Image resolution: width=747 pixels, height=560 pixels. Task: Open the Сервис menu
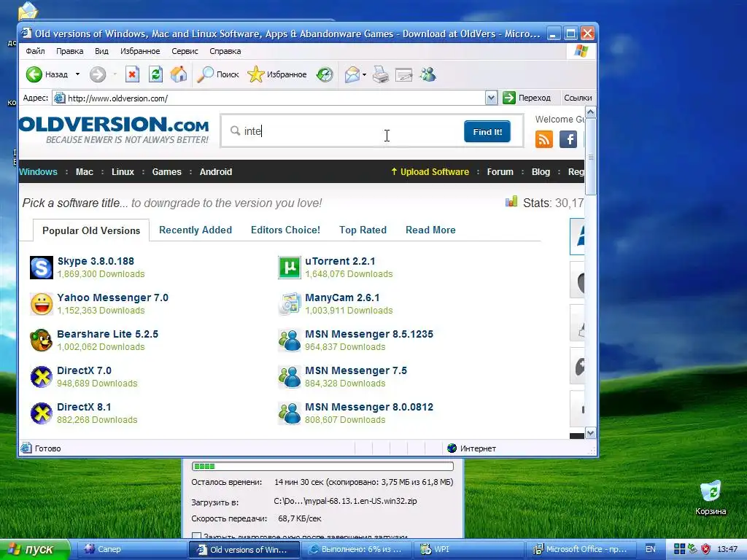185,51
